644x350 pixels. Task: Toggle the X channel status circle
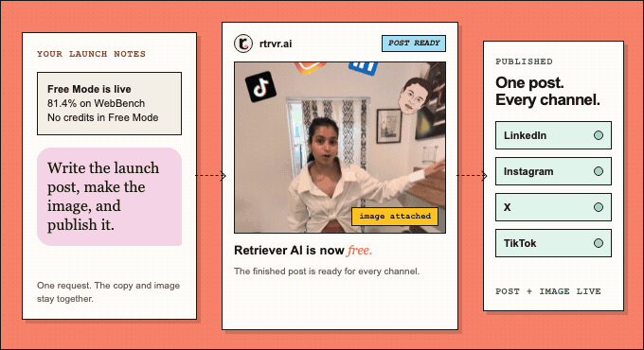pos(599,207)
